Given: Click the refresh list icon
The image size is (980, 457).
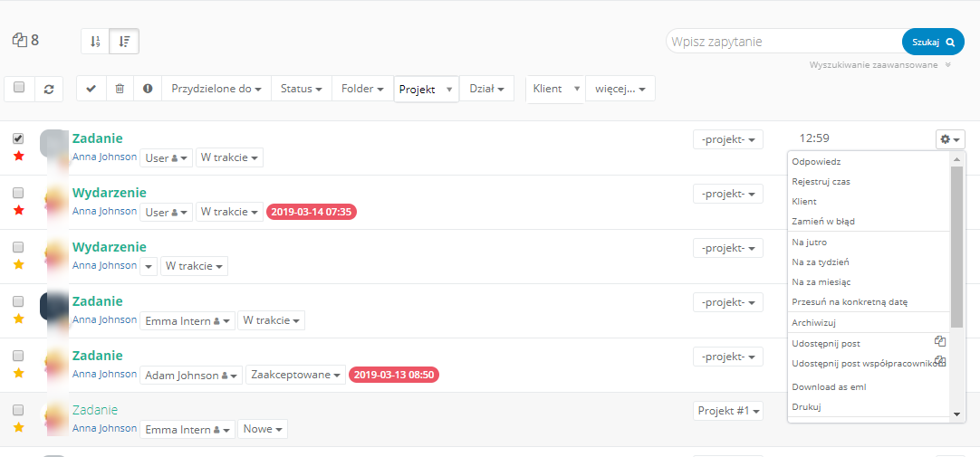Looking at the screenshot, I should [x=49, y=89].
